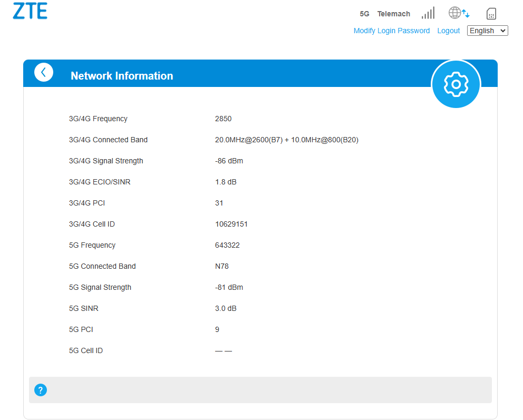The width and height of the screenshot is (523, 420).
Task: Select the 5G Connected Band value N78
Action: tap(222, 266)
